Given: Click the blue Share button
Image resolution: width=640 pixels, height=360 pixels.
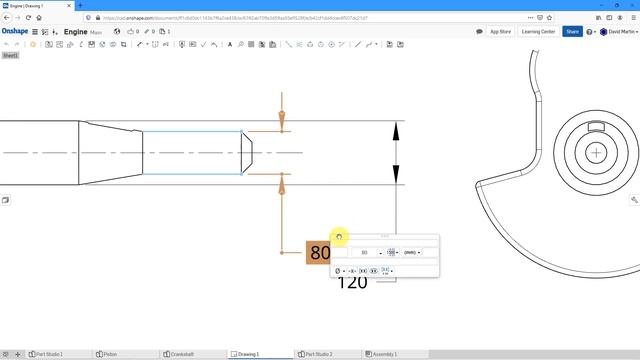Looking at the screenshot, I should (572, 31).
